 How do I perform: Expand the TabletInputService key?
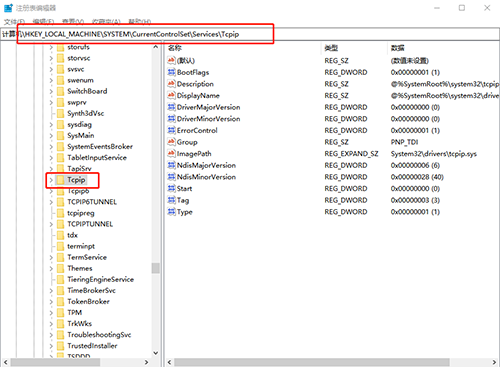pyautogui.click(x=51, y=158)
